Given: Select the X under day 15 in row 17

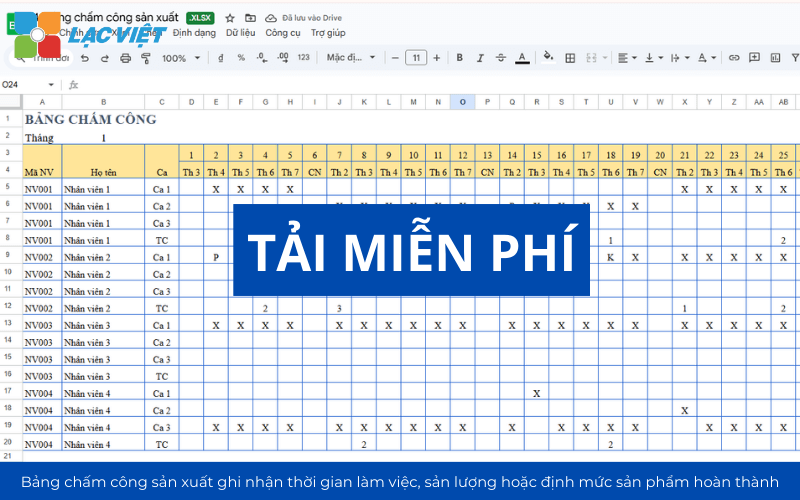Looking at the screenshot, I should click(x=536, y=393).
